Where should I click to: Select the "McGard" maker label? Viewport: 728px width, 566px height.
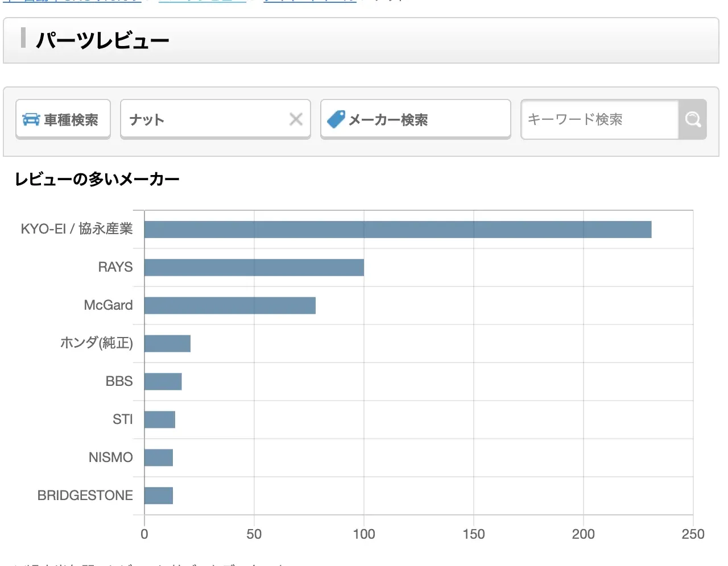coord(108,305)
